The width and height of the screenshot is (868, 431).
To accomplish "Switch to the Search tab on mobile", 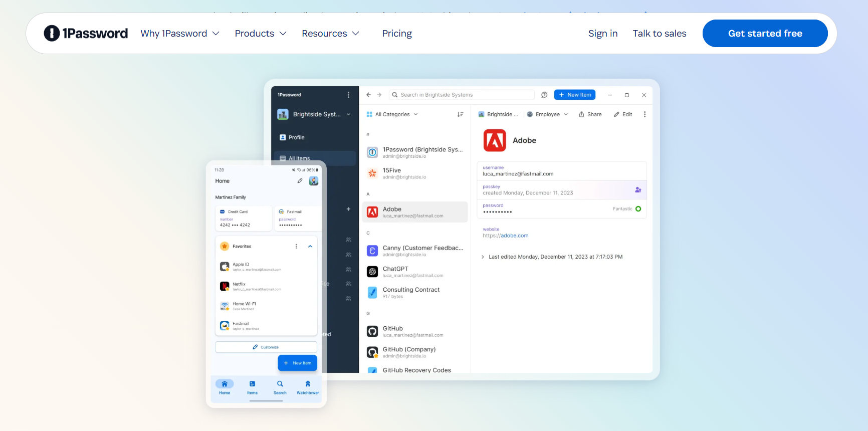I will tap(280, 387).
